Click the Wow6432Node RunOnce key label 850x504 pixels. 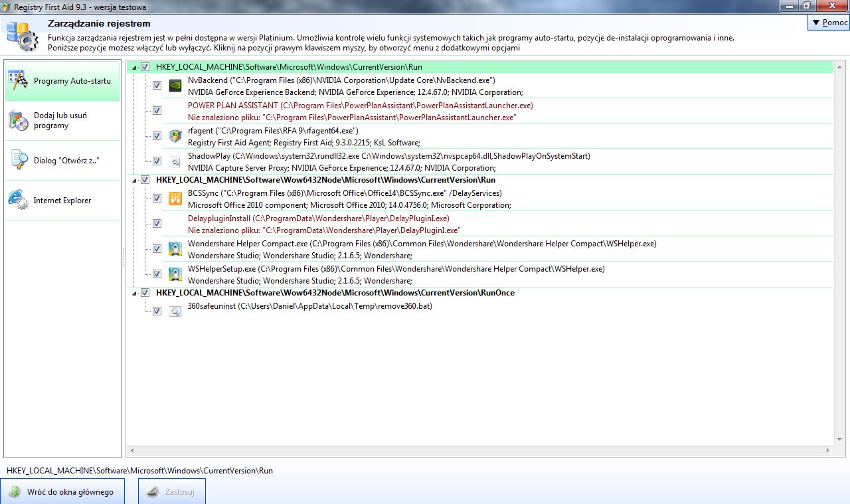(335, 293)
